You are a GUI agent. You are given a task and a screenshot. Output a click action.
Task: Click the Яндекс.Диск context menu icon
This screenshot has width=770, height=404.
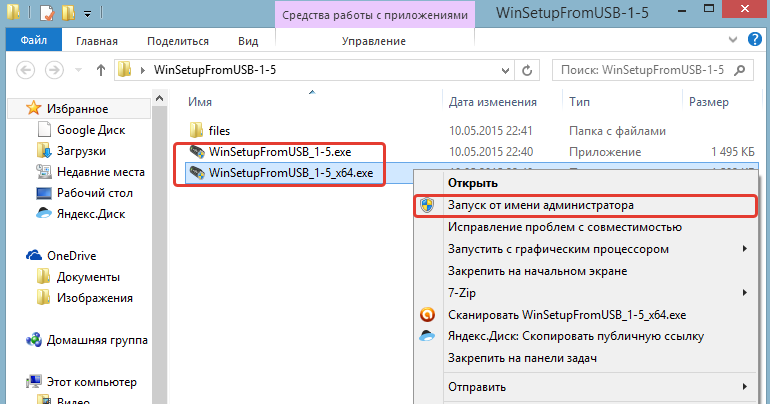[427, 336]
